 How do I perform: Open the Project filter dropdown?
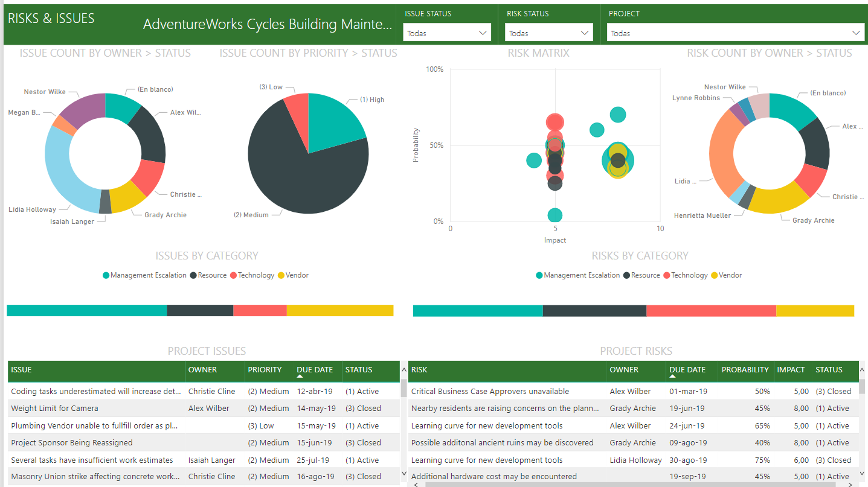point(735,33)
